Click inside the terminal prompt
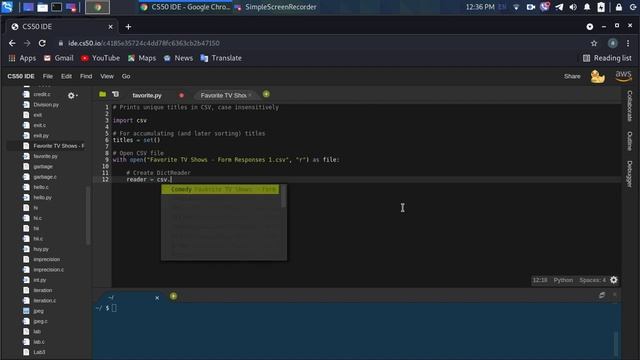Viewport: 640px width, 360px height. pos(114,308)
